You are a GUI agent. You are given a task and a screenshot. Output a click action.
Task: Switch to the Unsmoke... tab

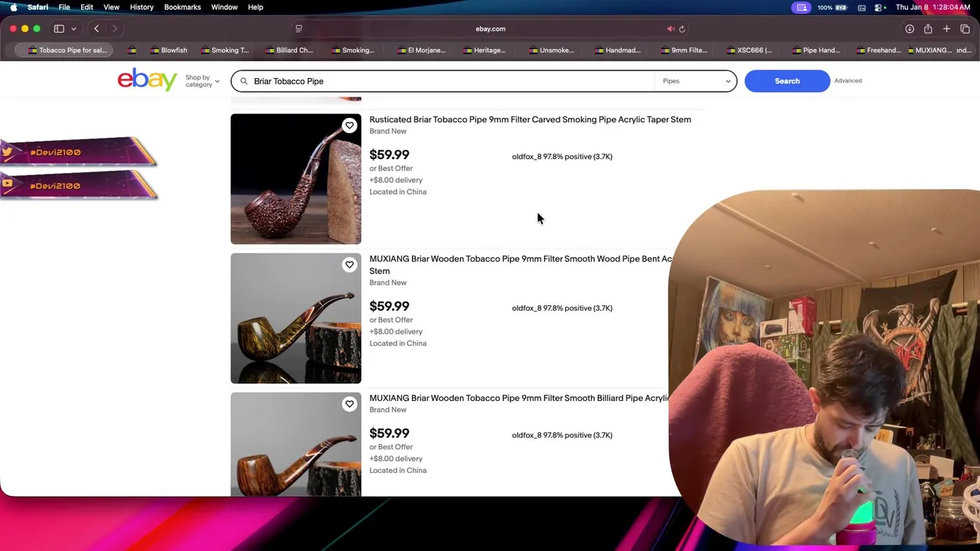tap(551, 51)
